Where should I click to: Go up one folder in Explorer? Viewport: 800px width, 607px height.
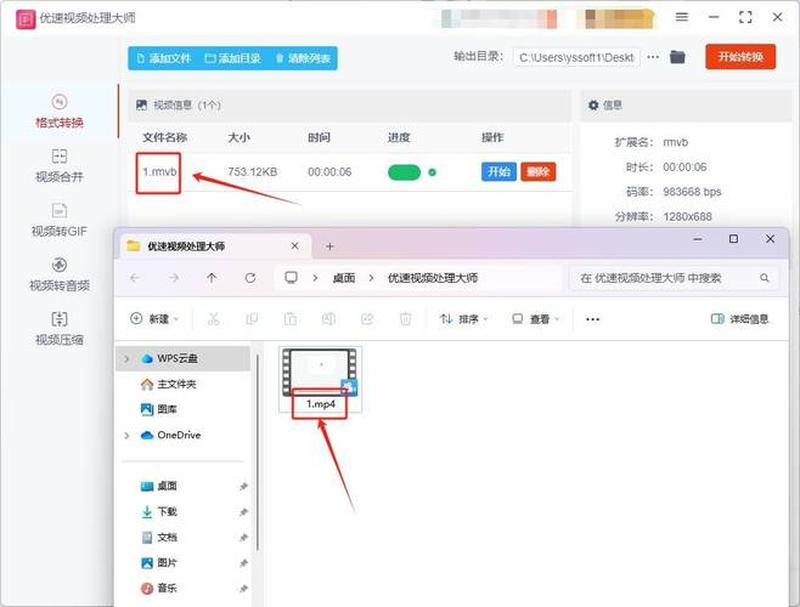click(212, 278)
